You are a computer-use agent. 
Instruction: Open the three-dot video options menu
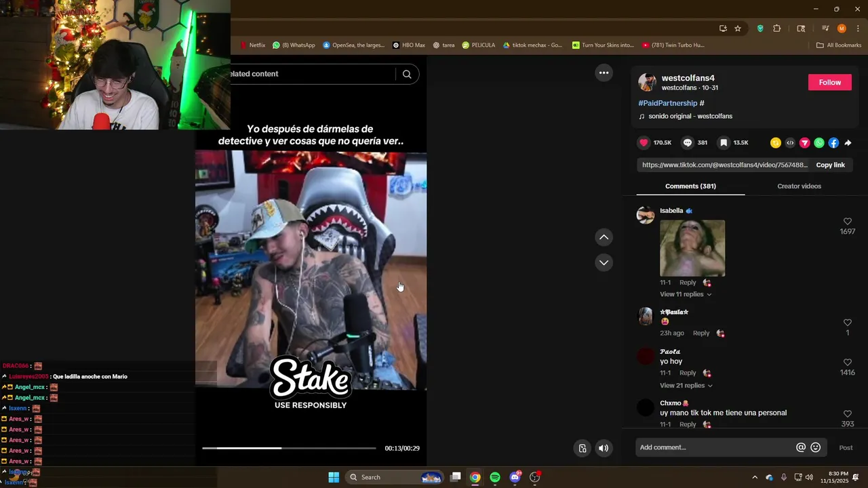(604, 73)
